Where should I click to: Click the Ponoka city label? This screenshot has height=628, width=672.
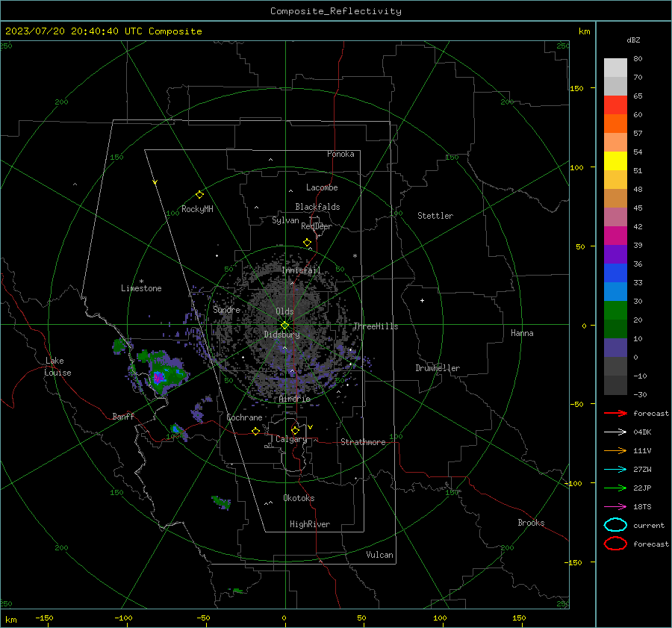pos(340,154)
